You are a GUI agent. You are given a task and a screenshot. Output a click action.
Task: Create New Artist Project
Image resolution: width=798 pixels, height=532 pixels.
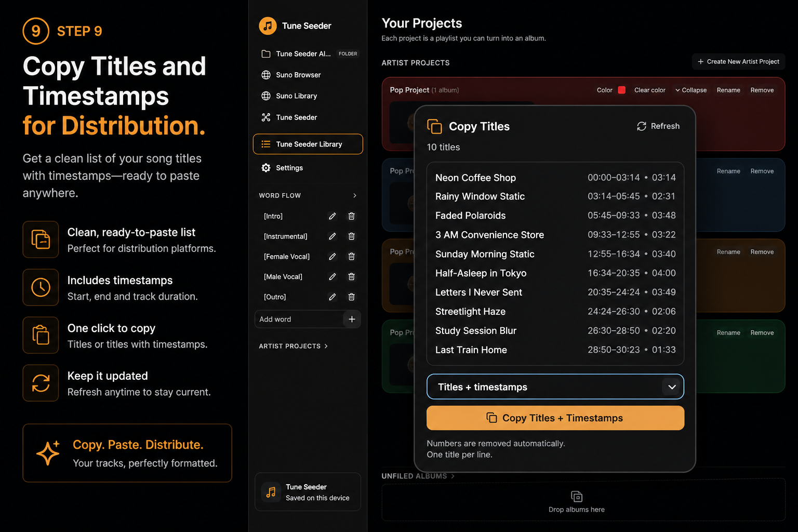tap(738, 61)
